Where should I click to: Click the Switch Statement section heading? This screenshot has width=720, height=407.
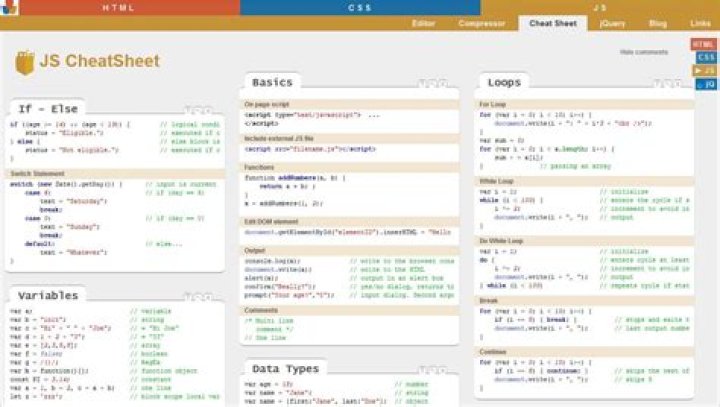pos(38,174)
